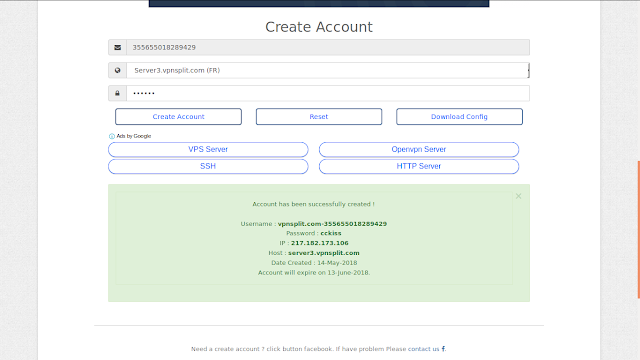
Task: Click the Ads by Google info icon
Action: pos(111,136)
